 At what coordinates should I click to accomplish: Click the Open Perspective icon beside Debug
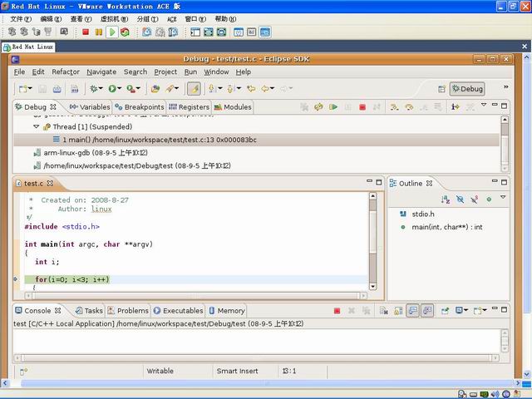[441, 89]
